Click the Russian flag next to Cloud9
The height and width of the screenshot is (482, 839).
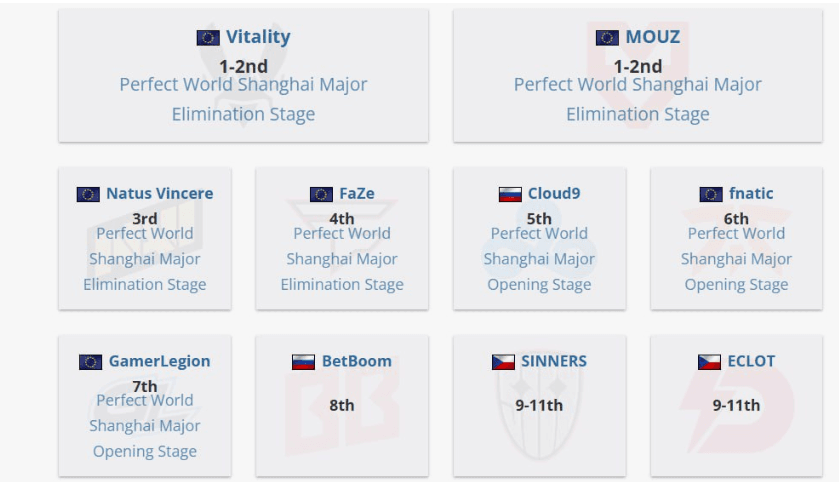(510, 194)
